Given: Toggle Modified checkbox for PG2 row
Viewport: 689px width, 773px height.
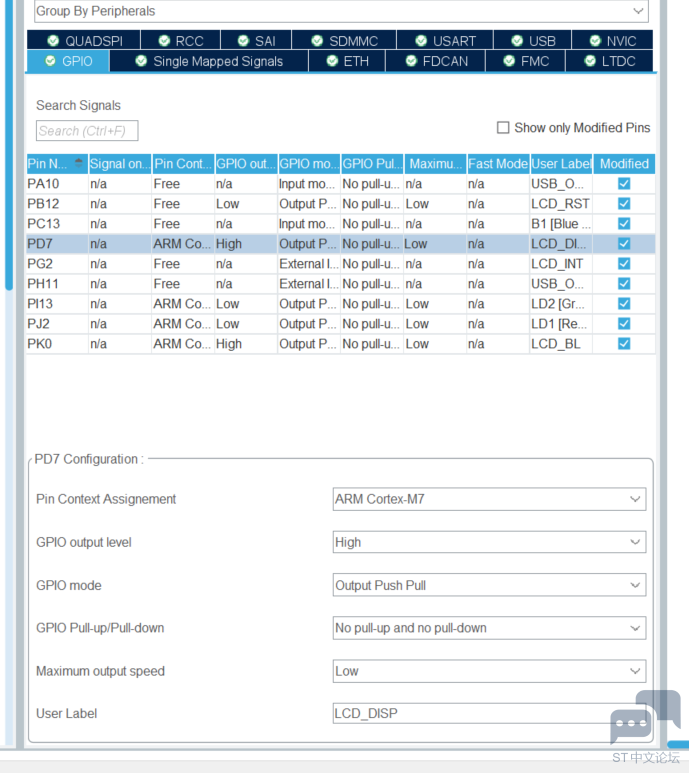Looking at the screenshot, I should coord(624,264).
